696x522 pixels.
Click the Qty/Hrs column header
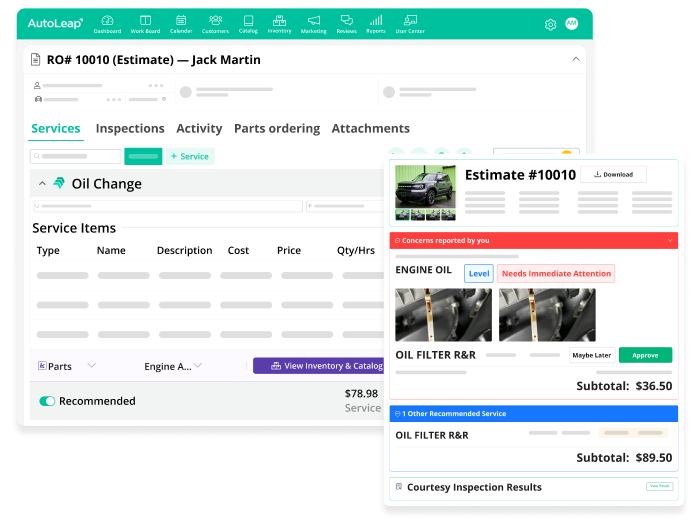(356, 250)
